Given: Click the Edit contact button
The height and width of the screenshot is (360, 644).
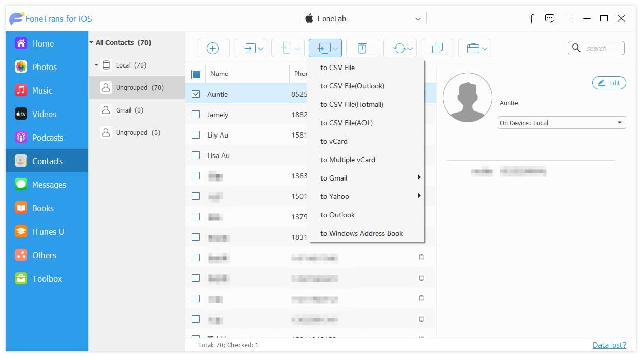Looking at the screenshot, I should (609, 83).
